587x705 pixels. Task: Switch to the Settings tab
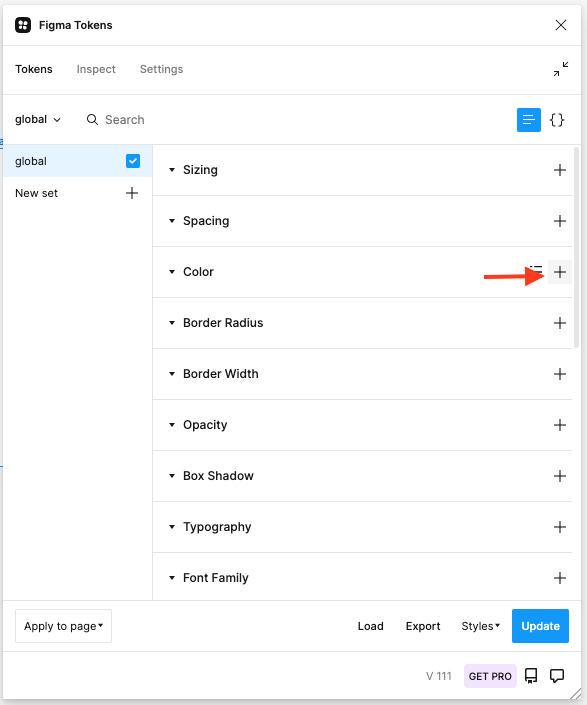[161, 69]
